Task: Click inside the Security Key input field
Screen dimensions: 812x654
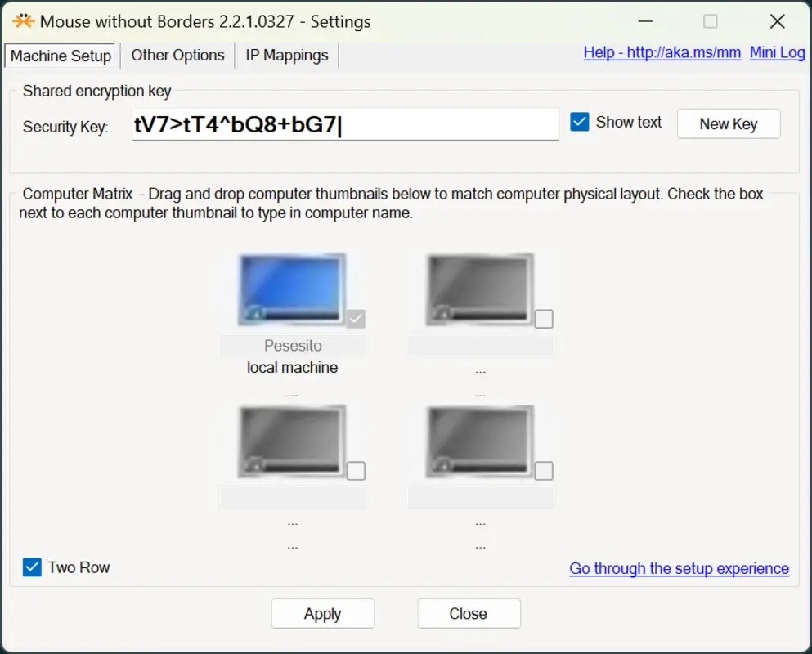Action: point(343,124)
